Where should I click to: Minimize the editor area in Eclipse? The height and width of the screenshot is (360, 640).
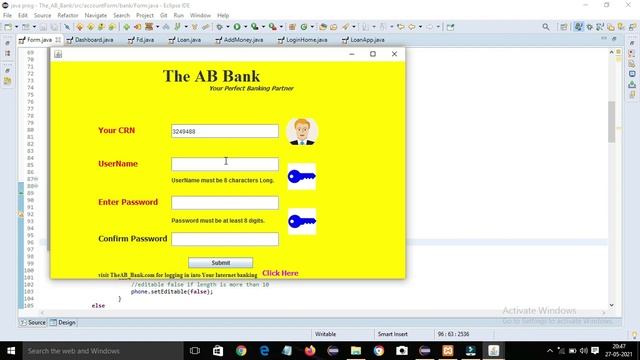604,38
